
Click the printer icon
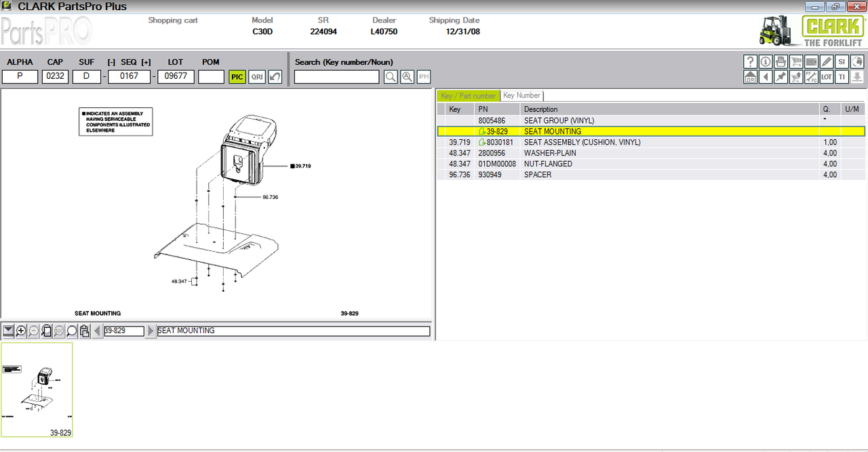[x=781, y=62]
